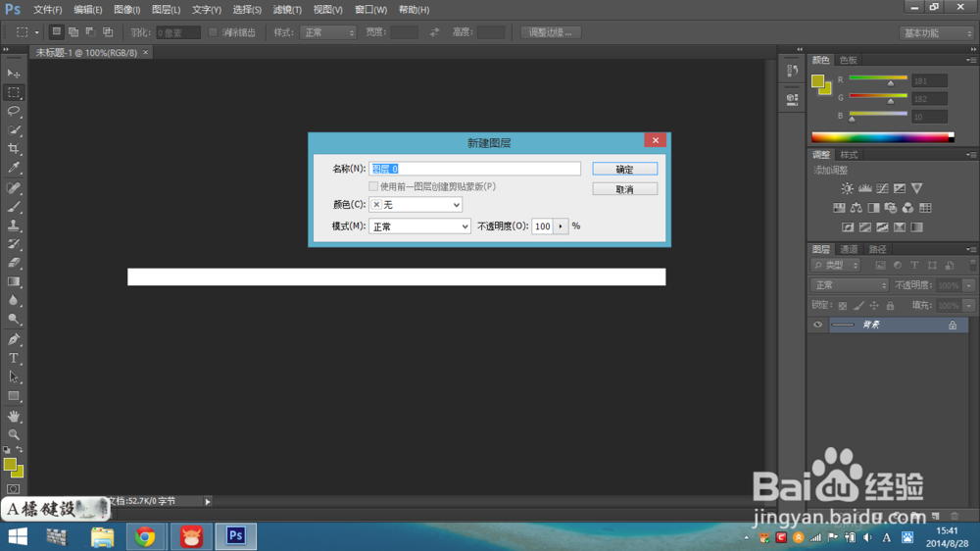The width and height of the screenshot is (980, 551).
Task: Open the Layers panel fill dropdown arrow
Action: 968,306
